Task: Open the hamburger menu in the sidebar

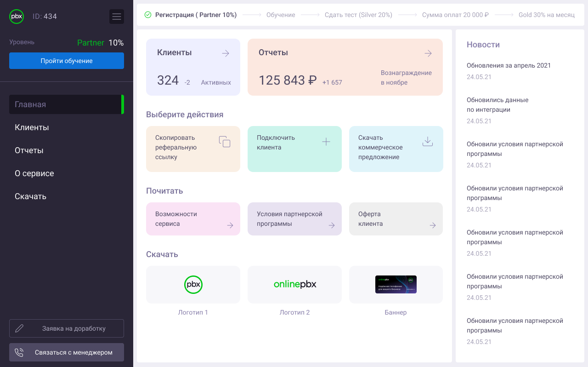Action: [117, 16]
